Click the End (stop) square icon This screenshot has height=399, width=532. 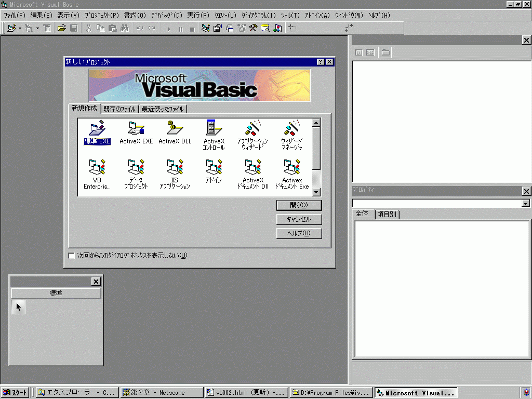coord(192,29)
